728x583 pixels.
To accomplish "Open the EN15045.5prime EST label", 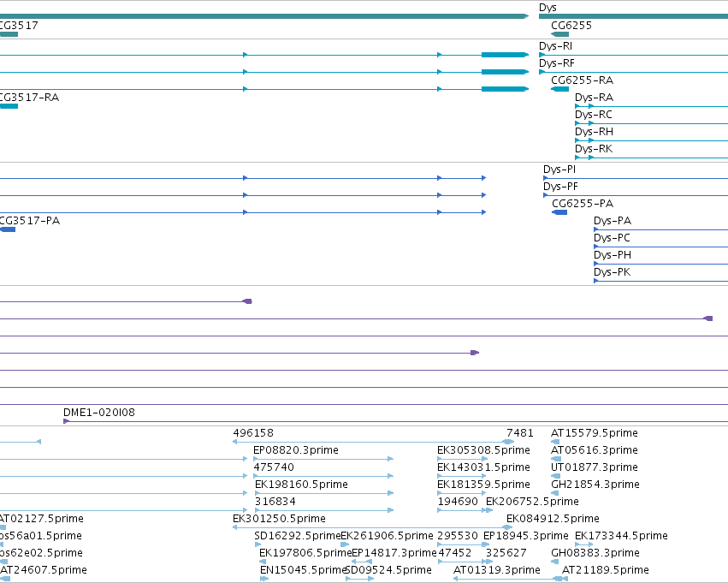I will pos(304,570).
